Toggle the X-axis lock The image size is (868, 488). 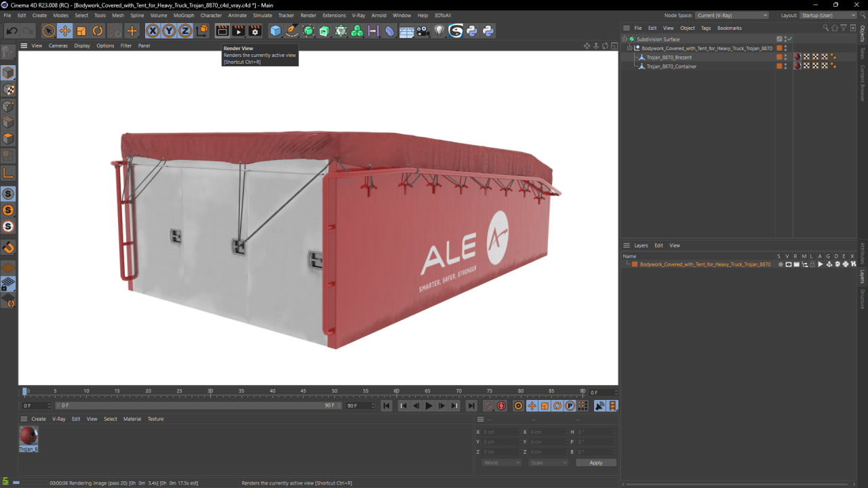153,30
